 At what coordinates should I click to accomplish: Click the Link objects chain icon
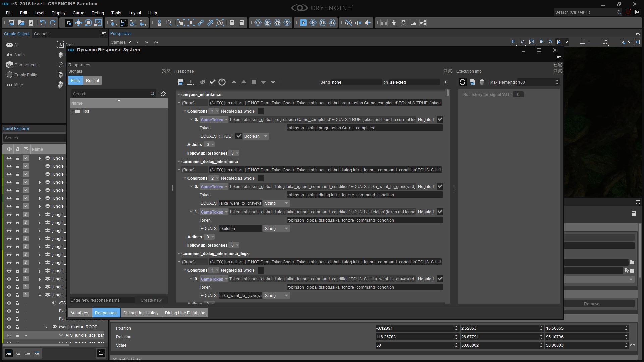coord(201,23)
